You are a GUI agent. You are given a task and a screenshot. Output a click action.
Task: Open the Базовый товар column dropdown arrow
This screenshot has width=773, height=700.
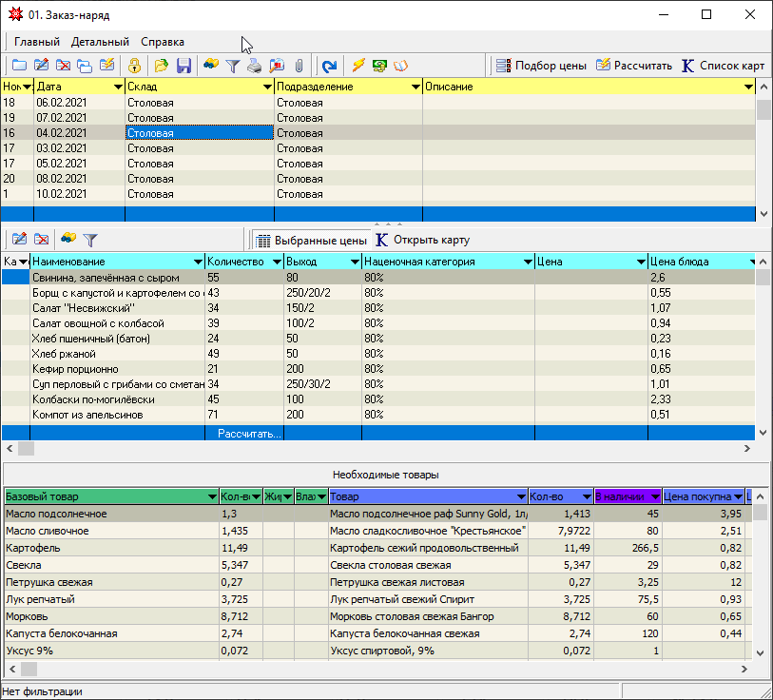pos(211,496)
